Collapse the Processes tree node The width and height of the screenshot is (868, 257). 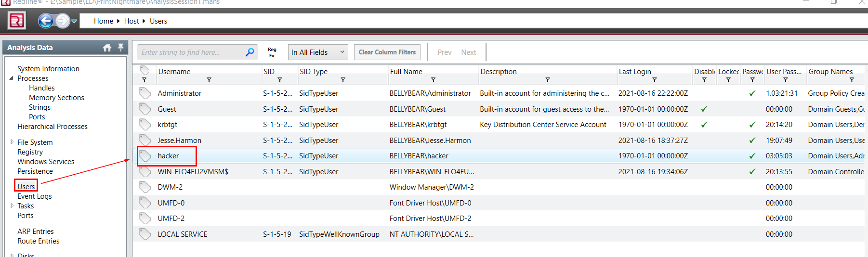[x=12, y=78]
